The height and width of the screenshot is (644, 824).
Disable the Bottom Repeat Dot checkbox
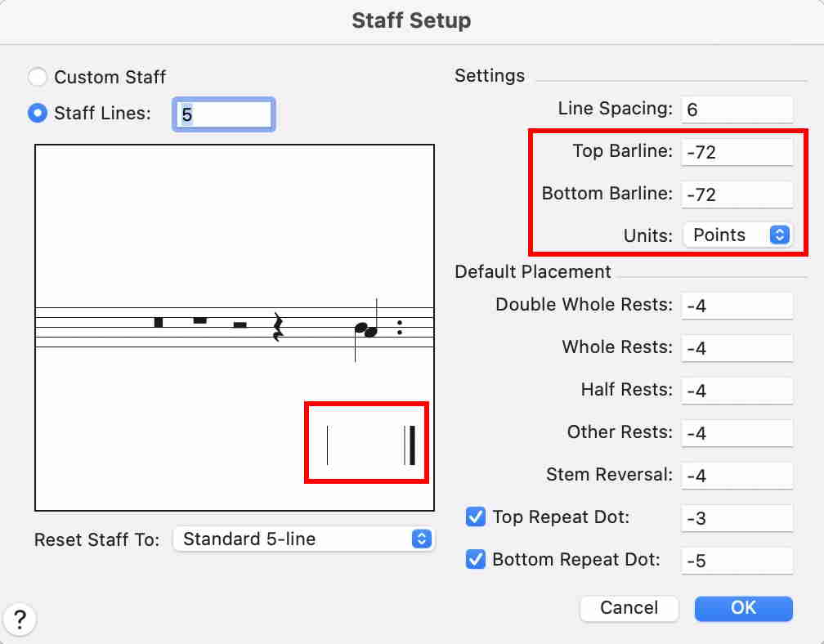point(475,560)
